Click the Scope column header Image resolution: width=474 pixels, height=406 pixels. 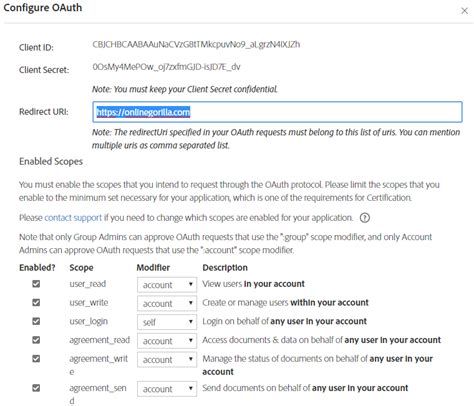(81, 268)
